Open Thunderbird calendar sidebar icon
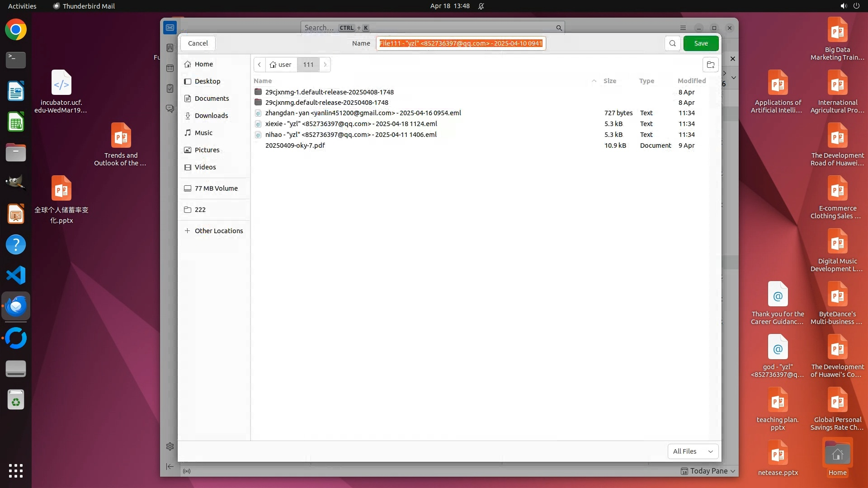The height and width of the screenshot is (488, 868). 170,68
